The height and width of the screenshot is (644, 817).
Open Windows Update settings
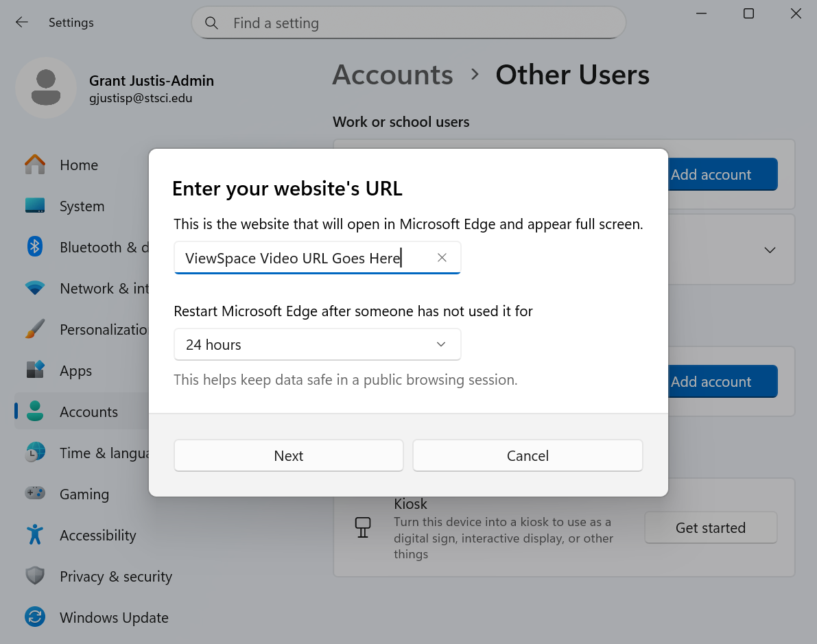click(114, 617)
